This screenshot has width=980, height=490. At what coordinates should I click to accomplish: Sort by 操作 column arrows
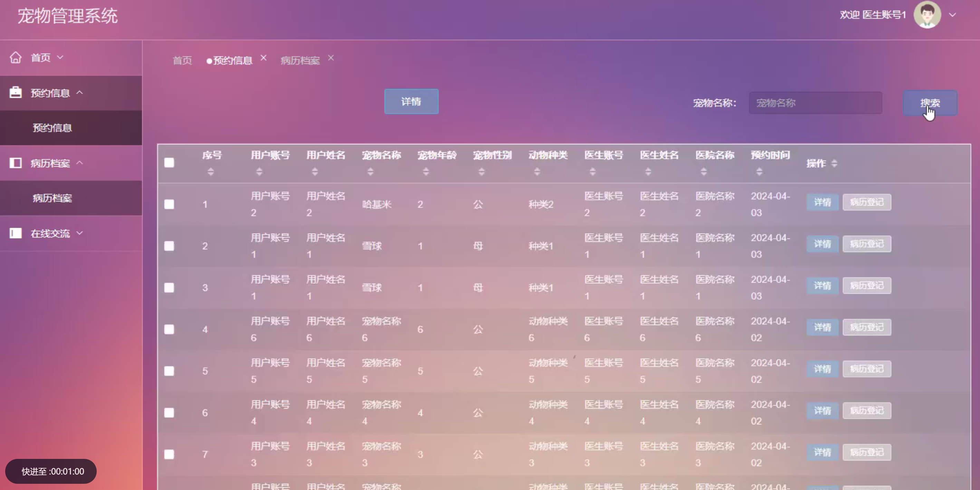pos(834,163)
